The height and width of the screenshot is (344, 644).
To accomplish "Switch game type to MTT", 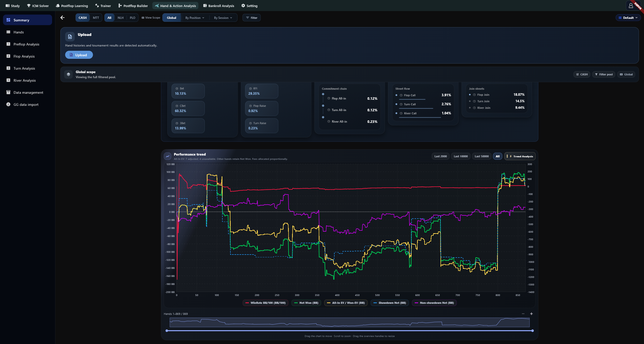I will tap(96, 18).
